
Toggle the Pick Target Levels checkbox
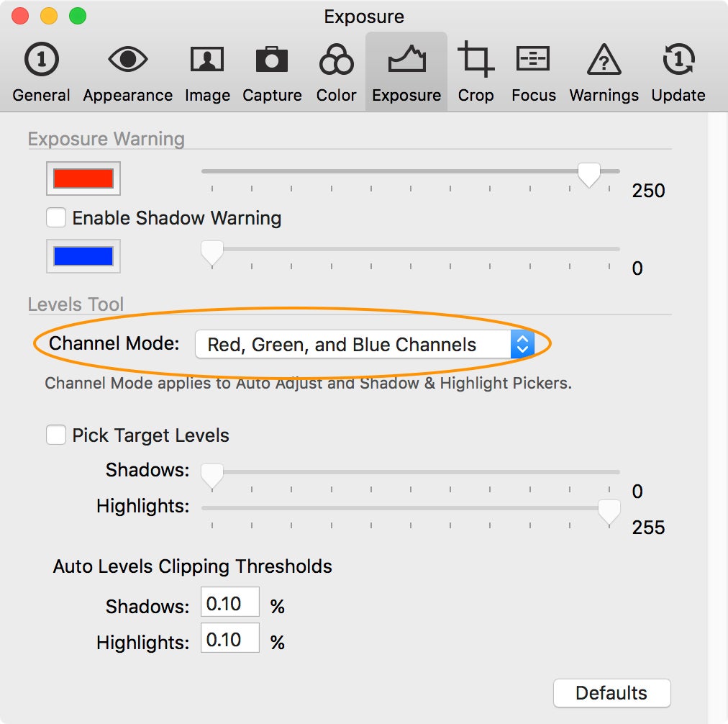coord(55,435)
